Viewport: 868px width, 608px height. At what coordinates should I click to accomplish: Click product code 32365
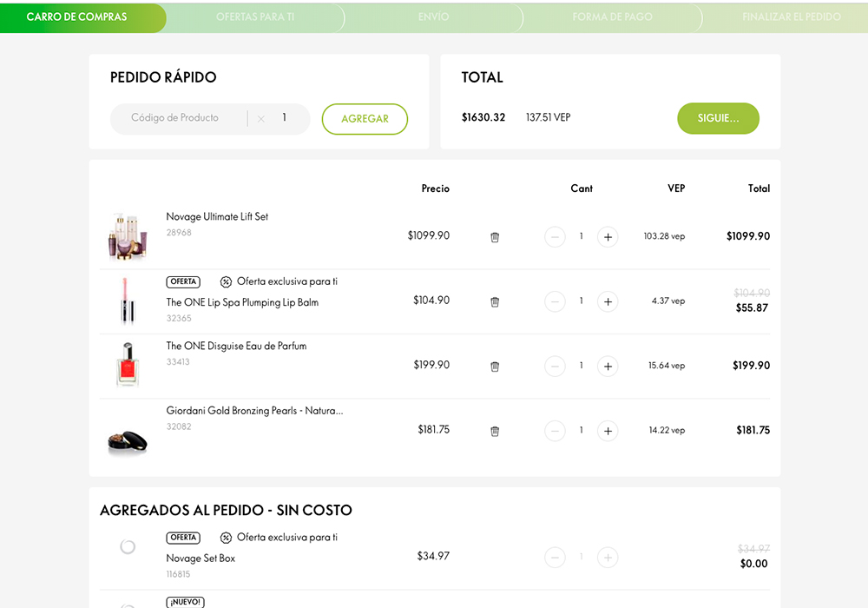pyautogui.click(x=179, y=319)
